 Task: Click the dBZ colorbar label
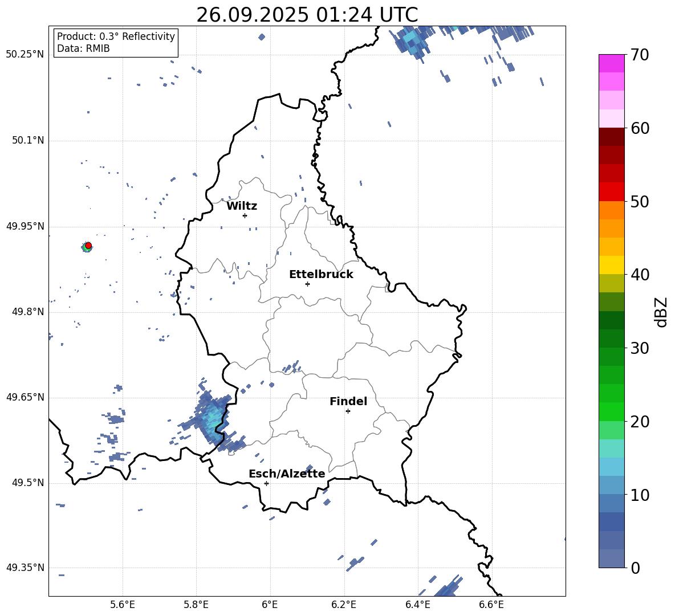coord(662,312)
